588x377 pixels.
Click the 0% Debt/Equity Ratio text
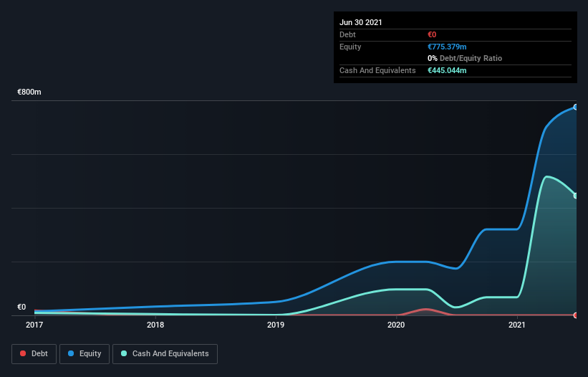coord(465,58)
